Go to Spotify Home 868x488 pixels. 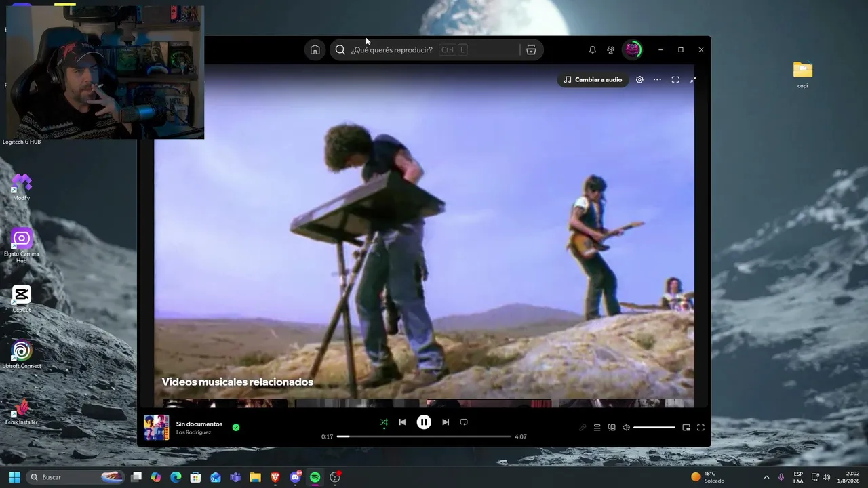(x=315, y=49)
